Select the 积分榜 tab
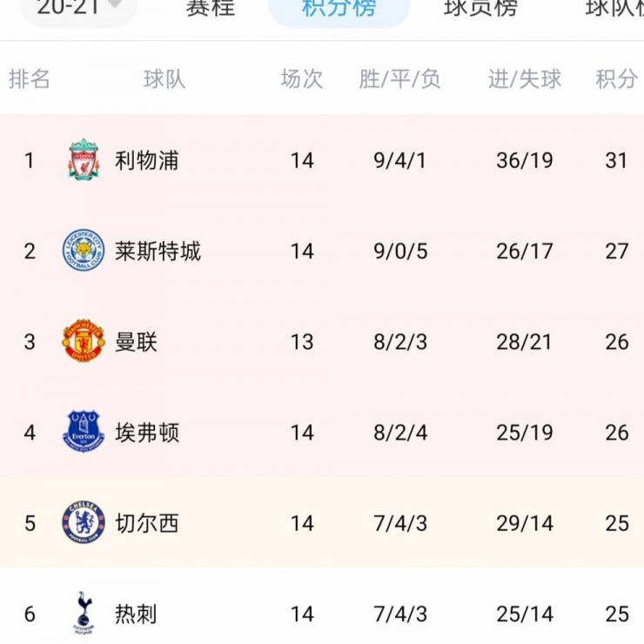 tap(339, 8)
